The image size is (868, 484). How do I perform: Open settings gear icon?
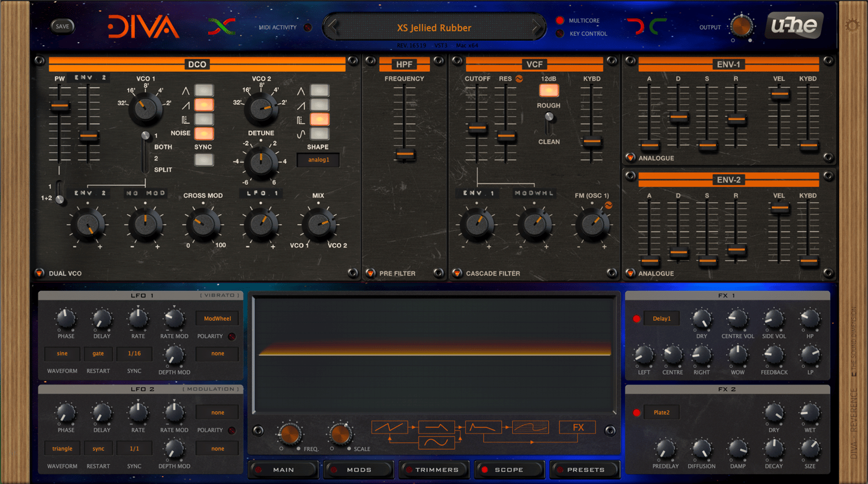pos(852,25)
